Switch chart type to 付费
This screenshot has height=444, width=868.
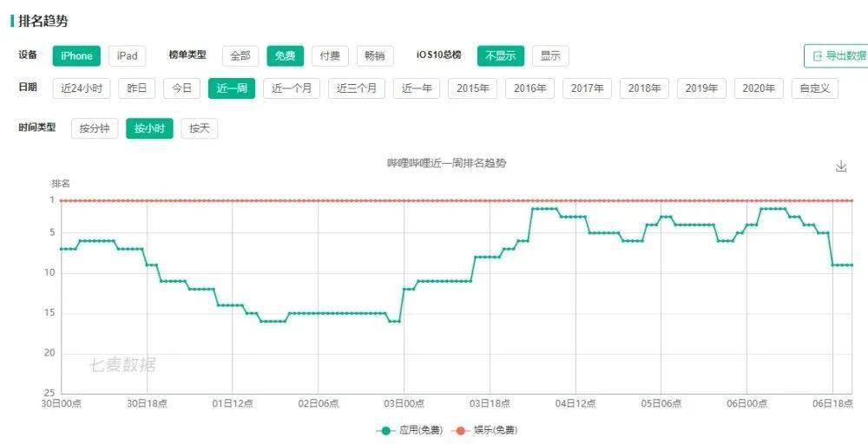point(330,55)
